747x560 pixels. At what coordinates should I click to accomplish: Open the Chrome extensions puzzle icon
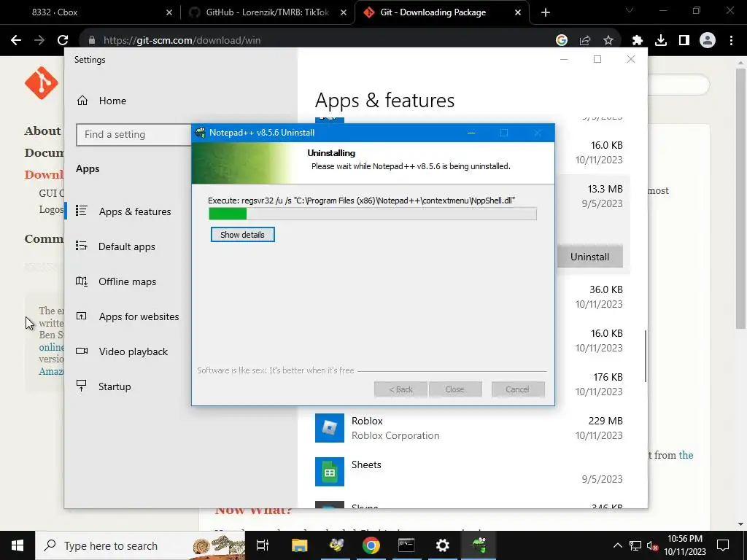coord(638,41)
